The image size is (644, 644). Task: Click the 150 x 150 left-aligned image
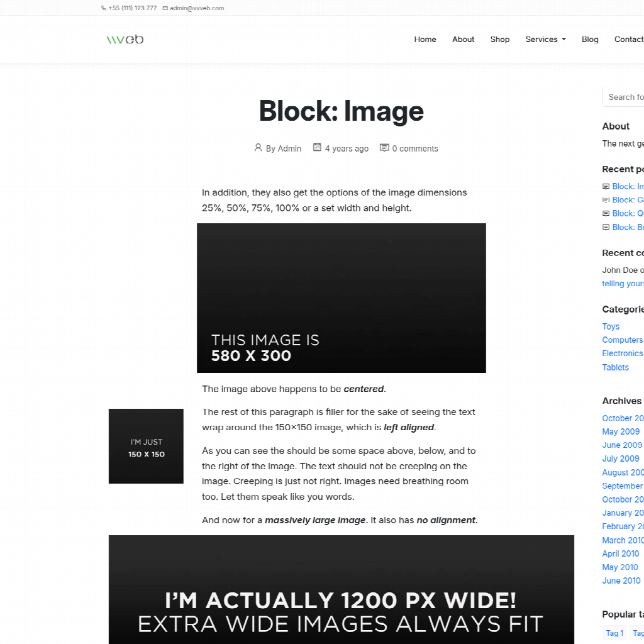click(x=146, y=446)
